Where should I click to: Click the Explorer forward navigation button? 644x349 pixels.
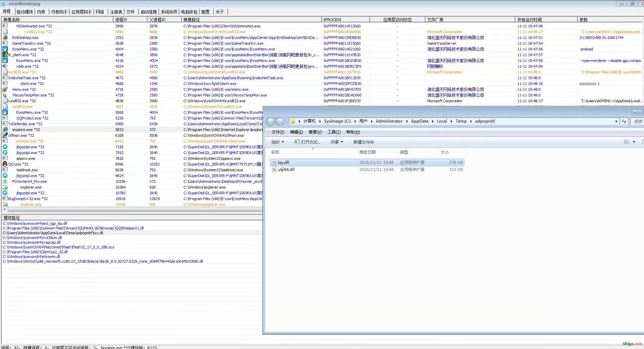[x=280, y=122]
